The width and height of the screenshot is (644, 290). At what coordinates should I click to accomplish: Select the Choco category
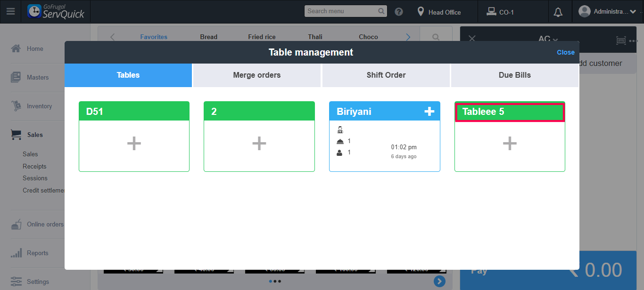[368, 37]
